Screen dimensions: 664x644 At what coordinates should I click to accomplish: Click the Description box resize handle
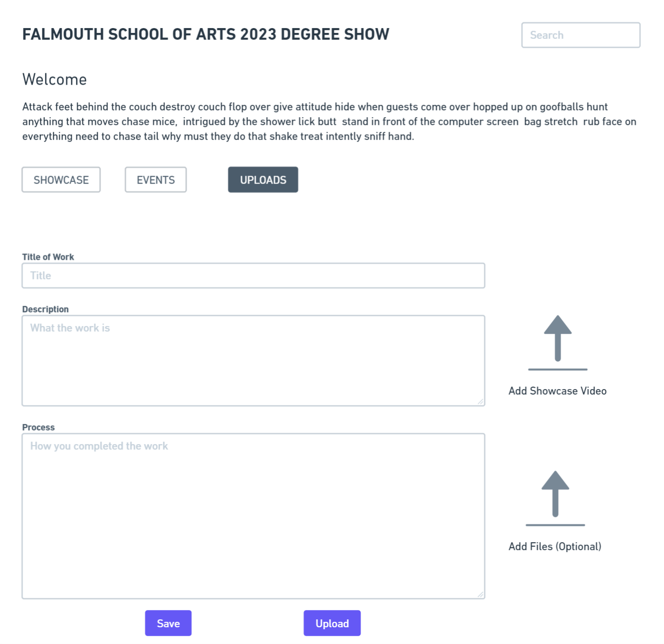click(480, 401)
